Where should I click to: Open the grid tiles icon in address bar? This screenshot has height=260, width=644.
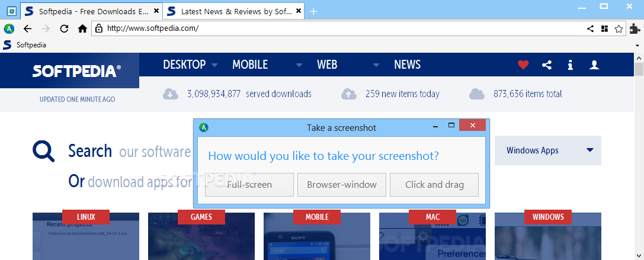pos(604,28)
